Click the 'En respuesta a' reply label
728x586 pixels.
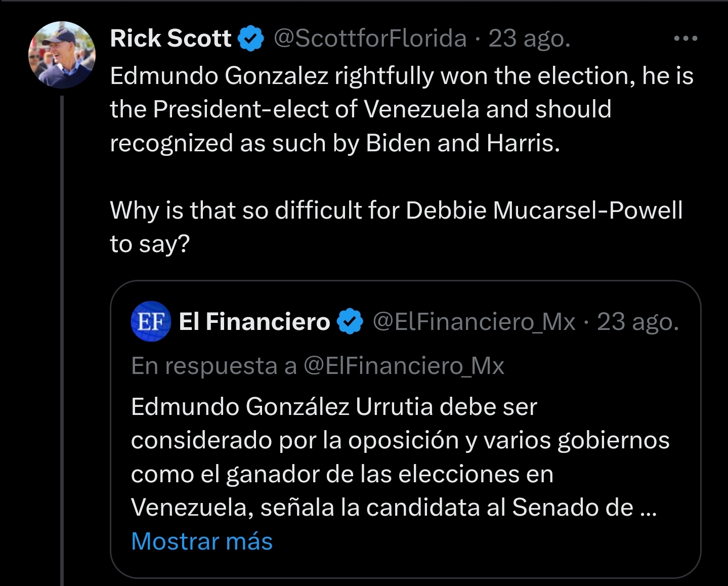point(213,366)
